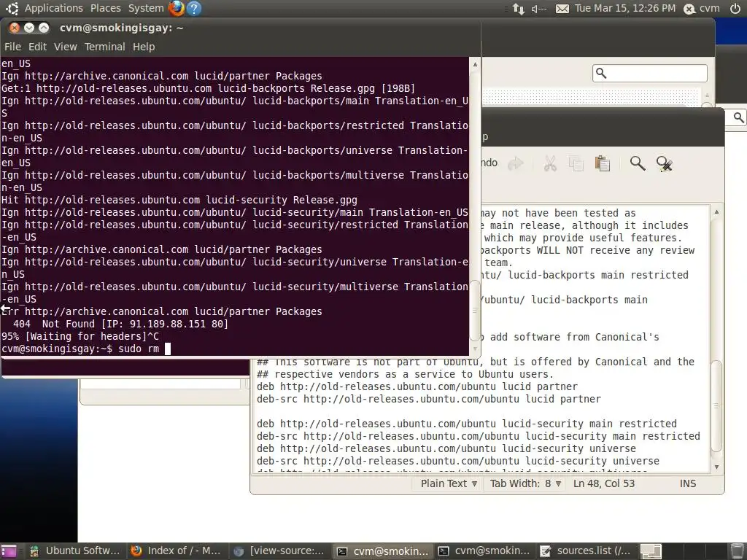Open the Terminal menu in terminal window
This screenshot has height=560, width=747.
(105, 47)
